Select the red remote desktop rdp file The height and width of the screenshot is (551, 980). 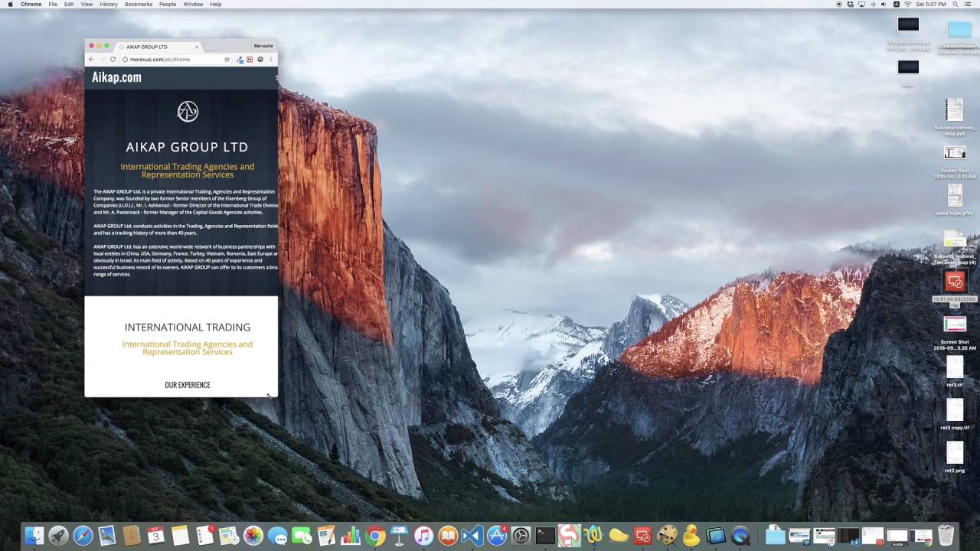tap(955, 282)
